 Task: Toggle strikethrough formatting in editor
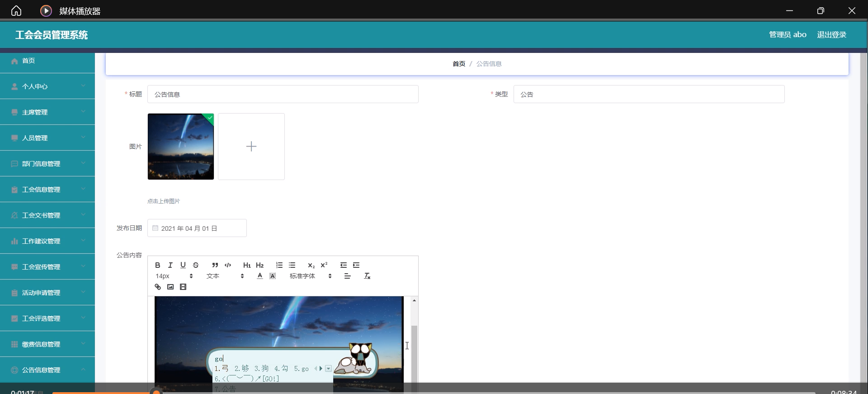click(x=196, y=265)
